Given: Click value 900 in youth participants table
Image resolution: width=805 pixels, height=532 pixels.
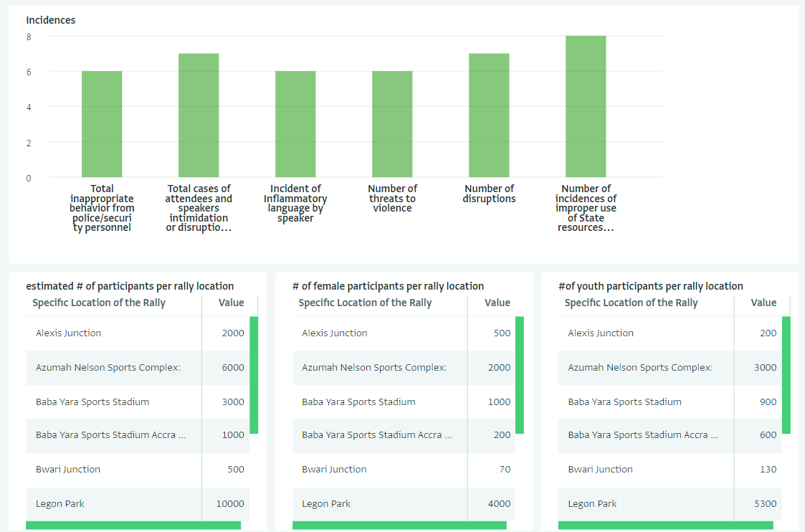Looking at the screenshot, I should click(768, 402).
